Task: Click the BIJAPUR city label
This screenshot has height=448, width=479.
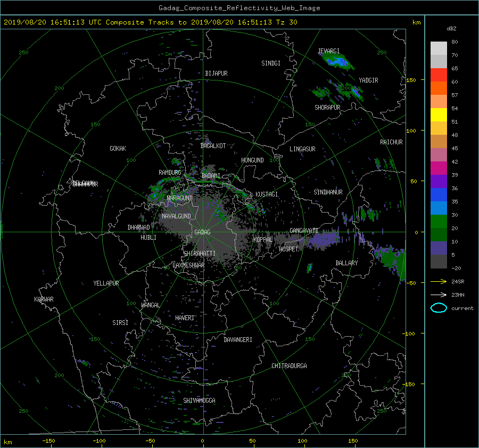Action: (x=216, y=74)
